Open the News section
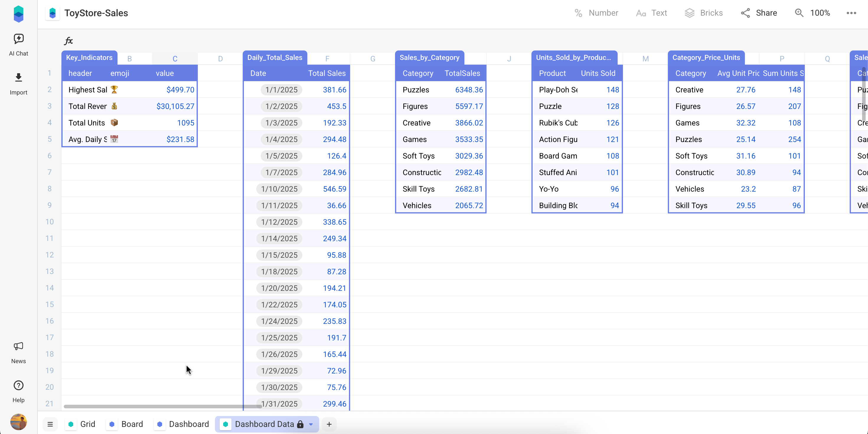 (x=18, y=351)
